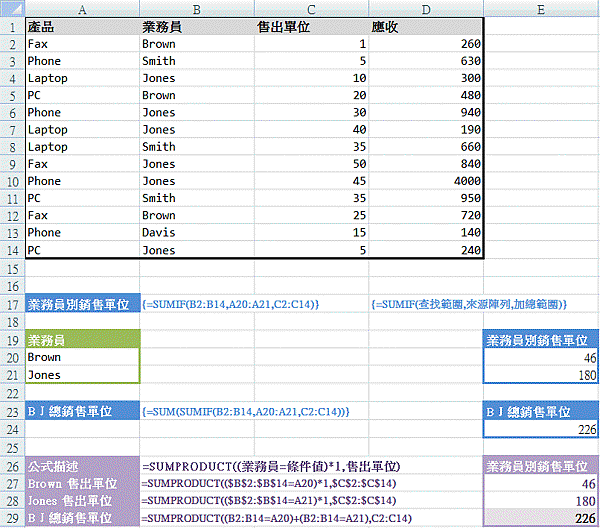Select result 180 in row 21
Screen dimensions: 600x528
click(x=541, y=375)
